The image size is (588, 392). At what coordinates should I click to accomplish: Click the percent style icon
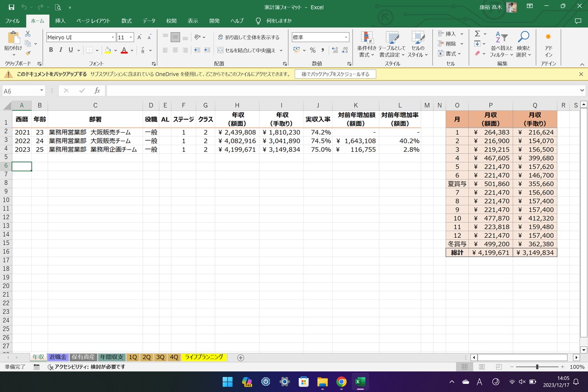[313, 50]
